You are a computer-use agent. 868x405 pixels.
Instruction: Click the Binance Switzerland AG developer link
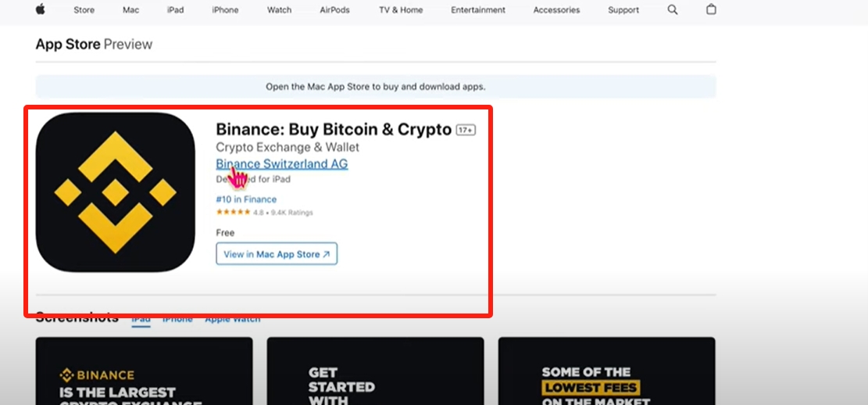pyautogui.click(x=282, y=164)
